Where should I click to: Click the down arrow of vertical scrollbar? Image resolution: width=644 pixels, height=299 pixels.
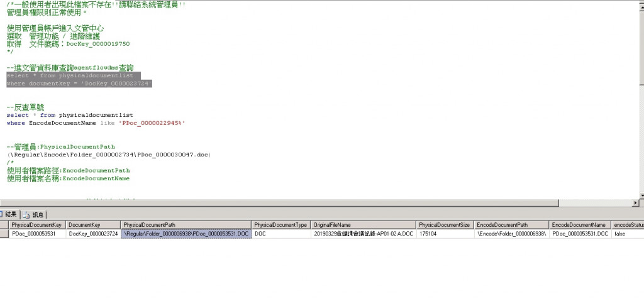point(641,196)
